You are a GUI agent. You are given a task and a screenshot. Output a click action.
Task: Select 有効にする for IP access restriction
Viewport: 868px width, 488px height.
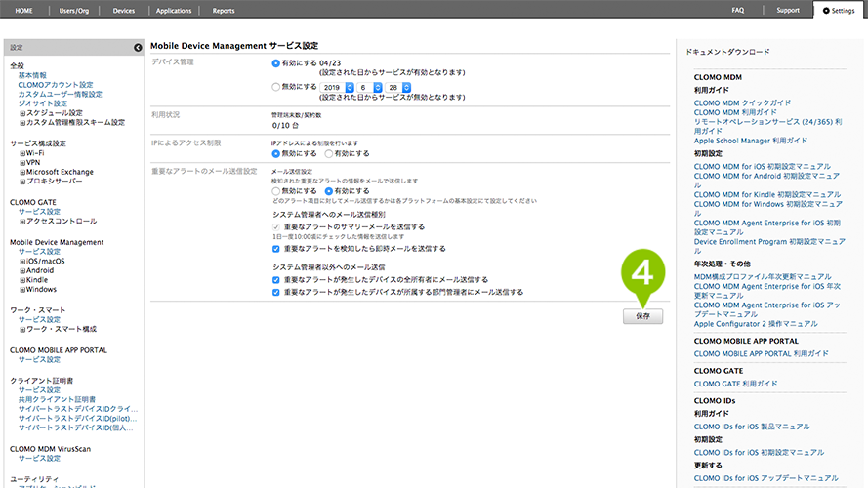pyautogui.click(x=329, y=154)
